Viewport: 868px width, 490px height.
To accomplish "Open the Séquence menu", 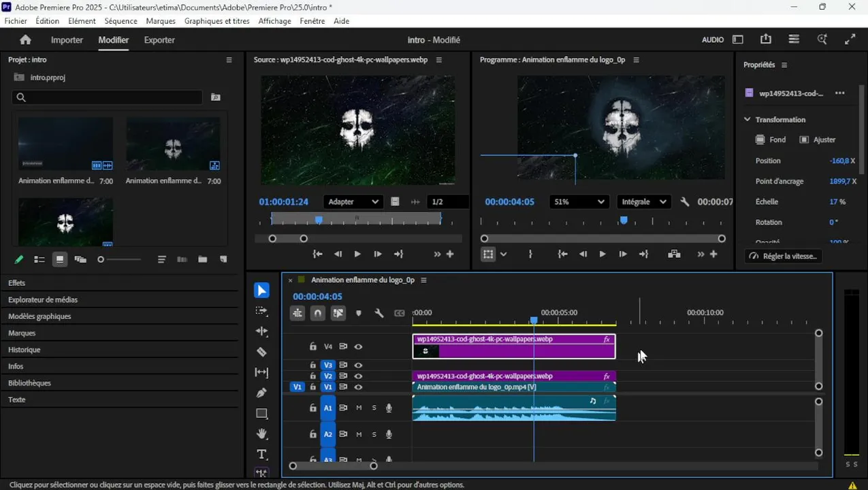I will click(x=120, y=21).
